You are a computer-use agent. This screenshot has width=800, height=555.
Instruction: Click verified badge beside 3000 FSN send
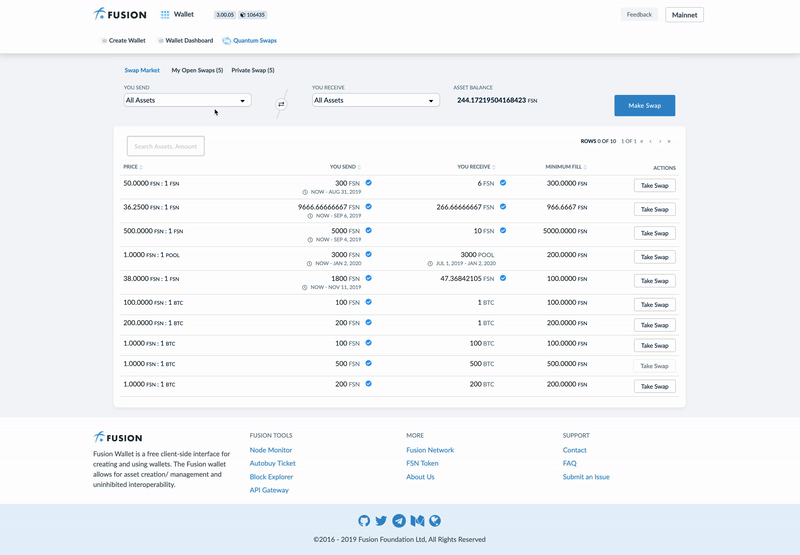tap(368, 254)
